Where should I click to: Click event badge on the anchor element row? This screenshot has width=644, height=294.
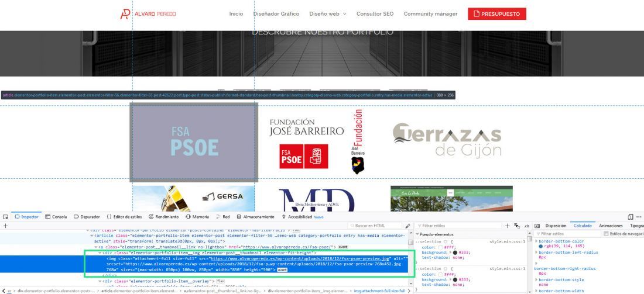coord(343,247)
